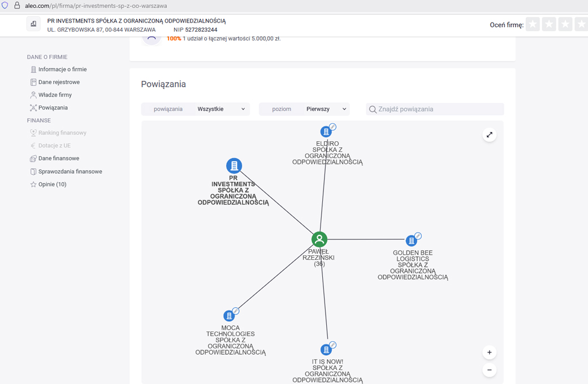Open Informacje o firmie section
The image size is (588, 384).
(62, 69)
